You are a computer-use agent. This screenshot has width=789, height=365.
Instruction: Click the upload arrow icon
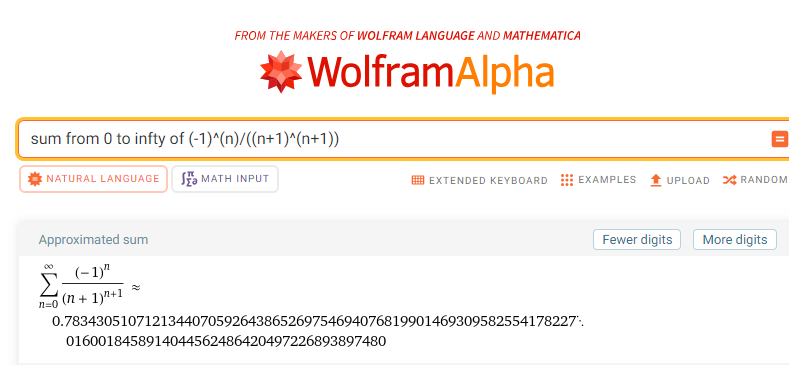pyautogui.click(x=656, y=180)
